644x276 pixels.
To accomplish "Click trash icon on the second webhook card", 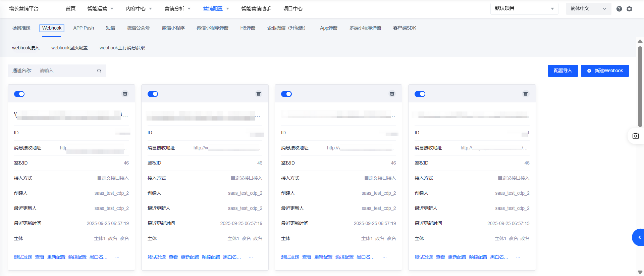I will 259,94.
